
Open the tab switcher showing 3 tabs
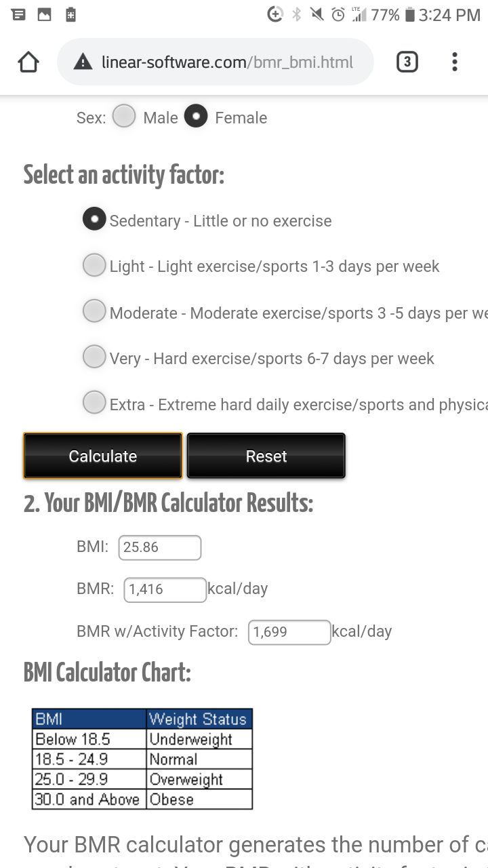407,62
